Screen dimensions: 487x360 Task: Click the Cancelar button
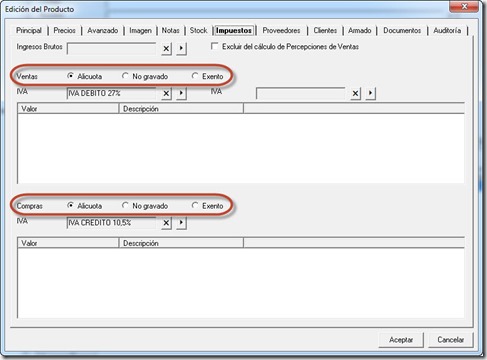[x=451, y=340]
